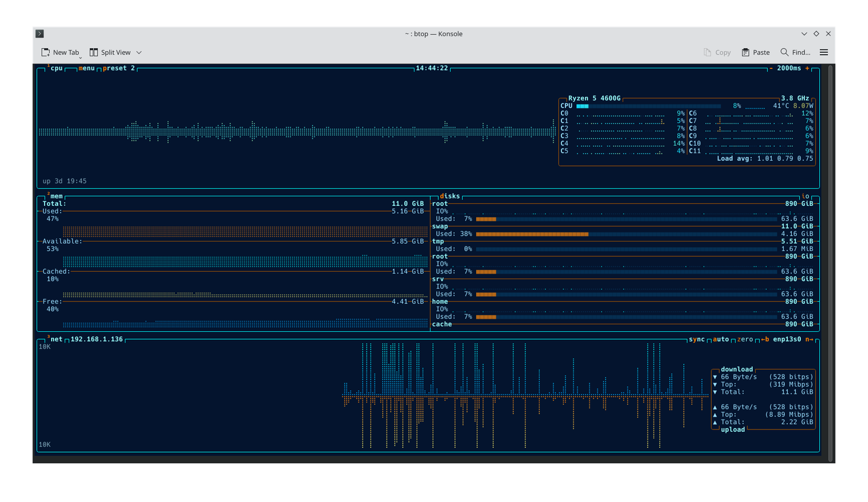The width and height of the screenshot is (868, 502).
Task: Click the maximize diamond button
Action: click(816, 34)
